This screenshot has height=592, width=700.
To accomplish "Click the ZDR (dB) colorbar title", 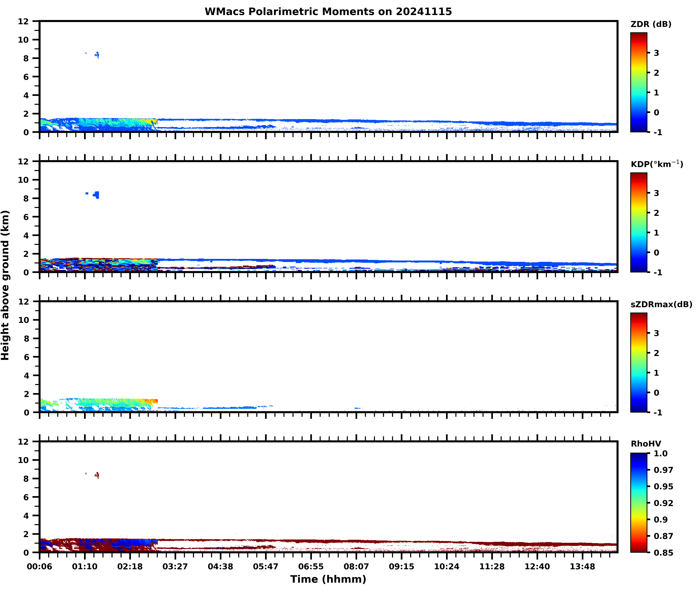I will pos(651,24).
